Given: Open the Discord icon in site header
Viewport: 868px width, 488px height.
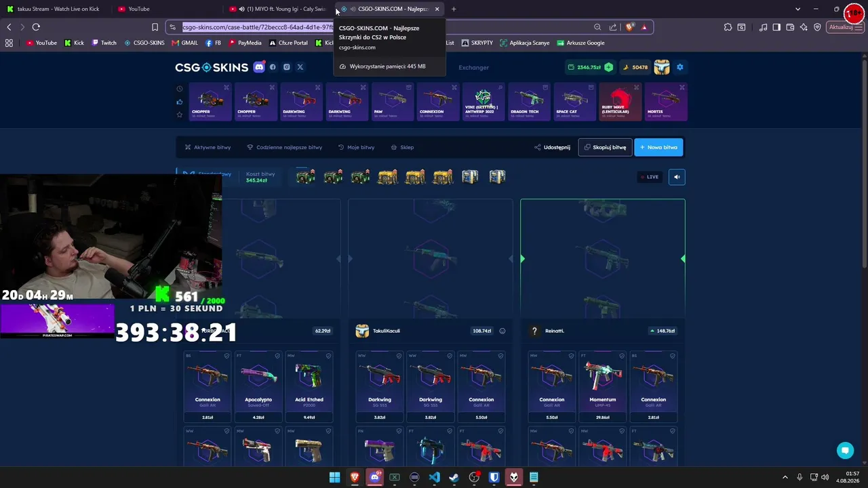Looking at the screenshot, I should (x=259, y=67).
